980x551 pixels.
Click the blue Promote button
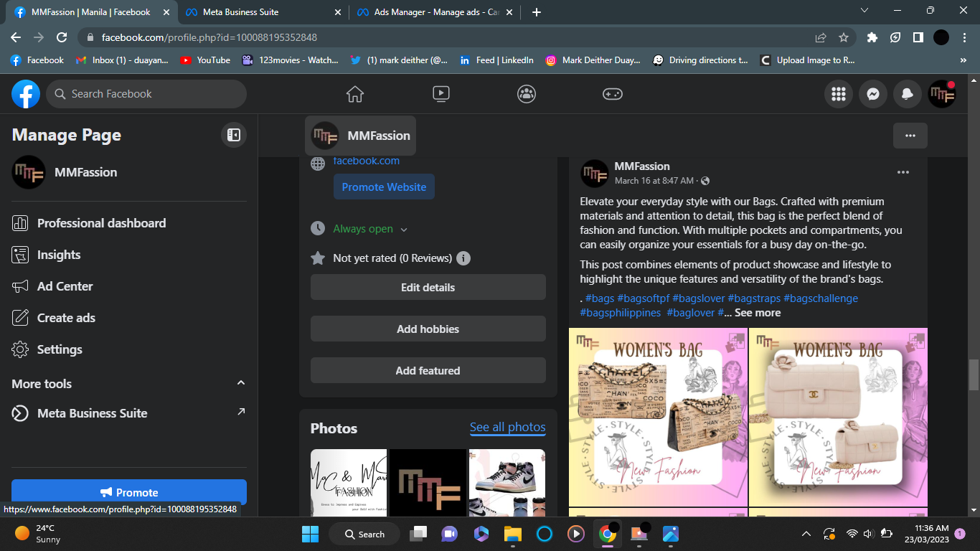pyautogui.click(x=129, y=492)
